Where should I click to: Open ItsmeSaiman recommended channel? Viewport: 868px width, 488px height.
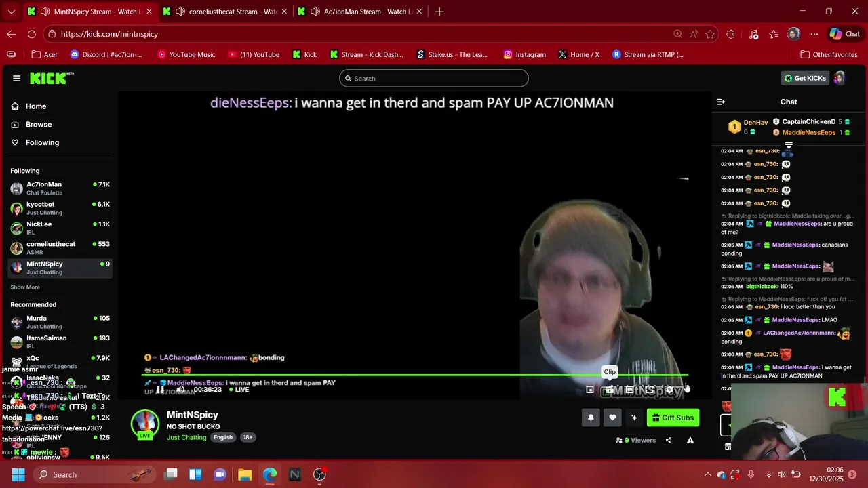coord(60,342)
